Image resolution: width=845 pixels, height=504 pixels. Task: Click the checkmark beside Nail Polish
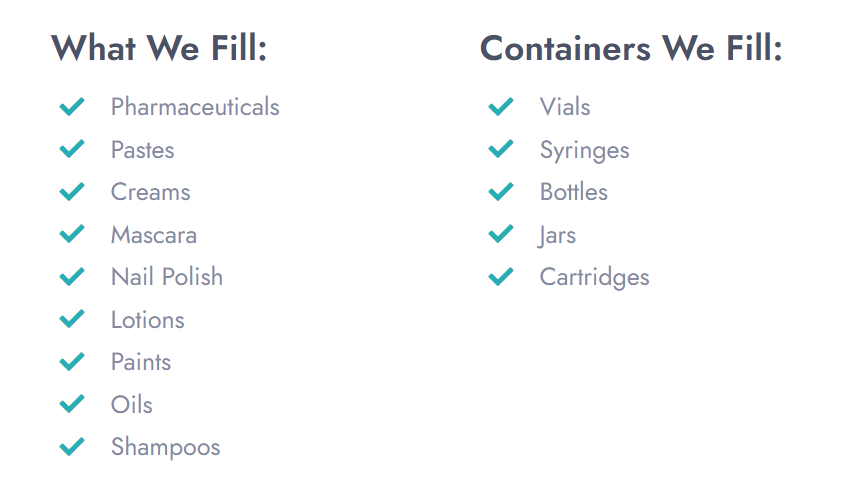72,277
